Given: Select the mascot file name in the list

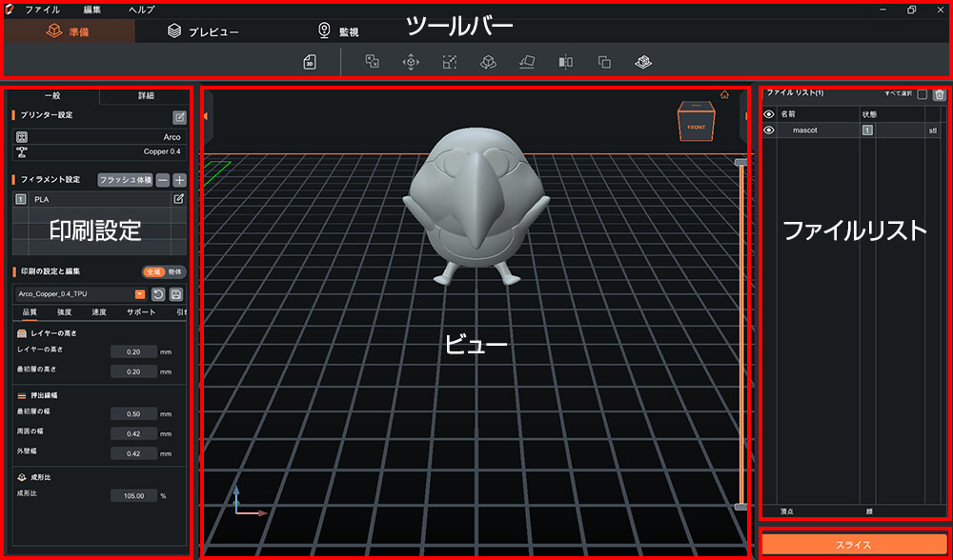Looking at the screenshot, I should [804, 130].
